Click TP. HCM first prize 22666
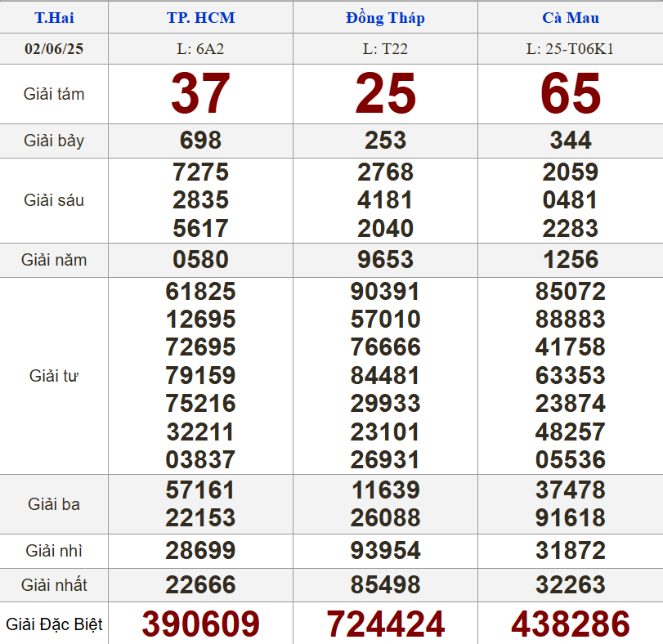The width and height of the screenshot is (663, 644). pos(200,585)
